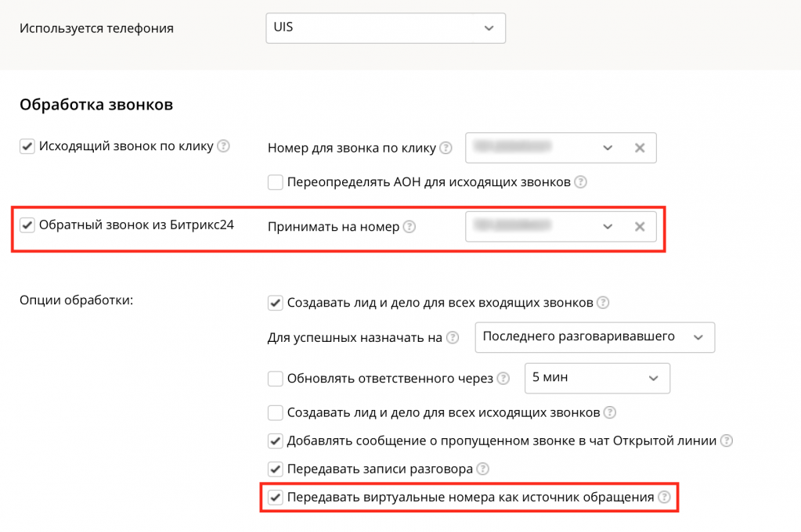Expand the "Принимать на номер" number dropdown
Screen dimensions: 801x532
pos(608,226)
